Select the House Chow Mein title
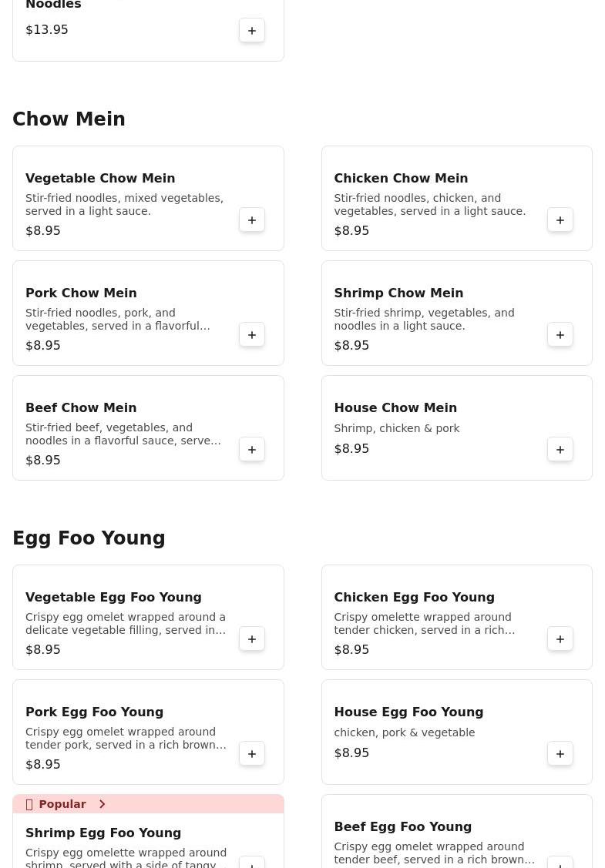 (395, 407)
